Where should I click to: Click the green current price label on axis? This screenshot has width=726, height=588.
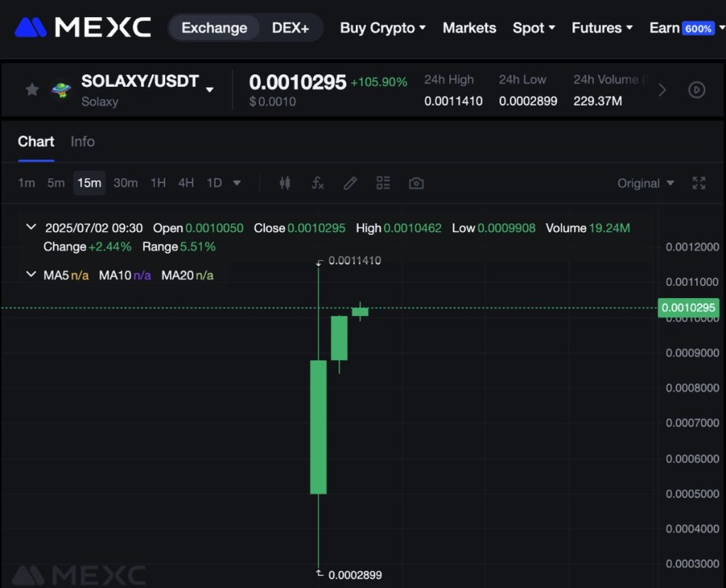[x=688, y=308]
